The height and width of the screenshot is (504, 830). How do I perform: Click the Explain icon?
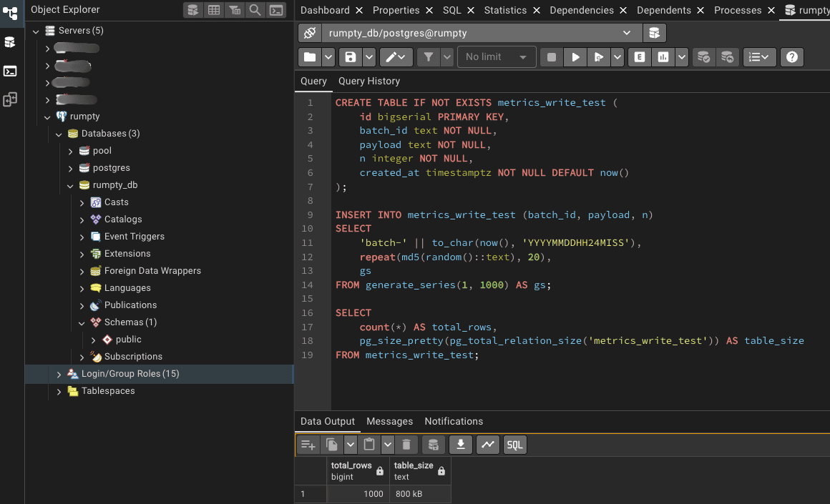tap(640, 57)
